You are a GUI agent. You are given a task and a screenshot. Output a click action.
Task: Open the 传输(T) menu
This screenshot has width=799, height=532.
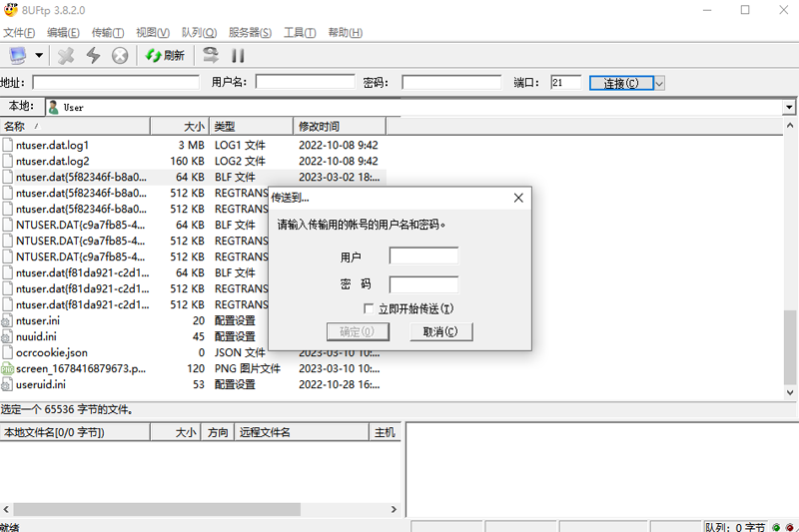108,33
